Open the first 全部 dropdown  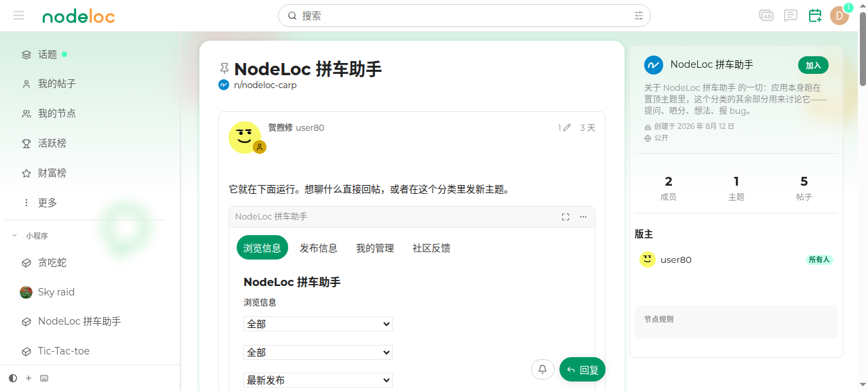click(x=318, y=324)
